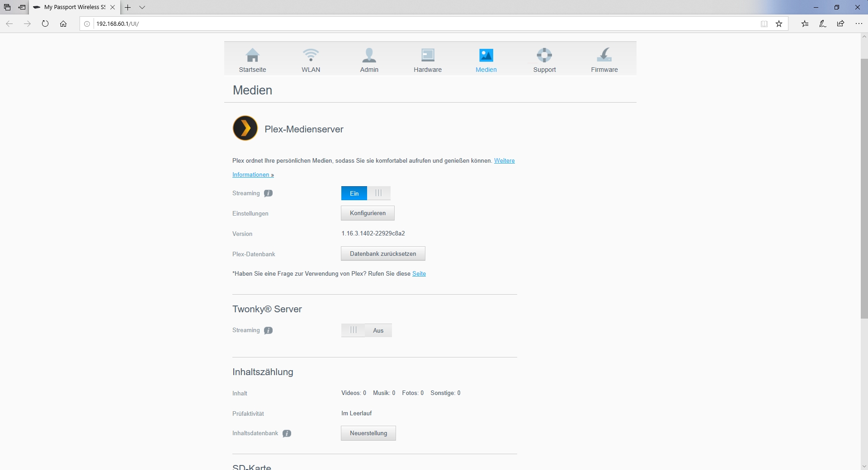Go forward in browser history

[x=27, y=24]
